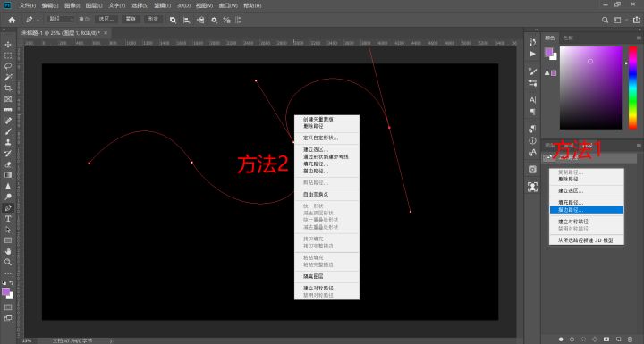Open the Info panel icon

point(533,140)
